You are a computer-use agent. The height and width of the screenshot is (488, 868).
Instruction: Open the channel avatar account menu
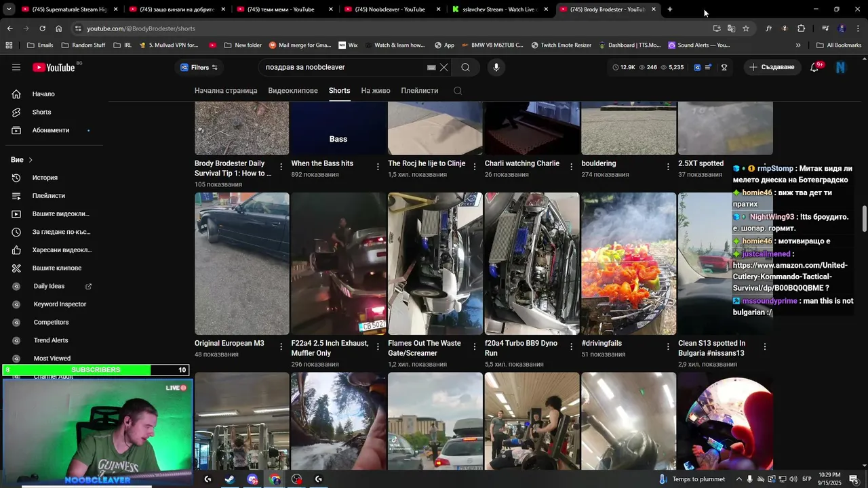click(x=841, y=67)
